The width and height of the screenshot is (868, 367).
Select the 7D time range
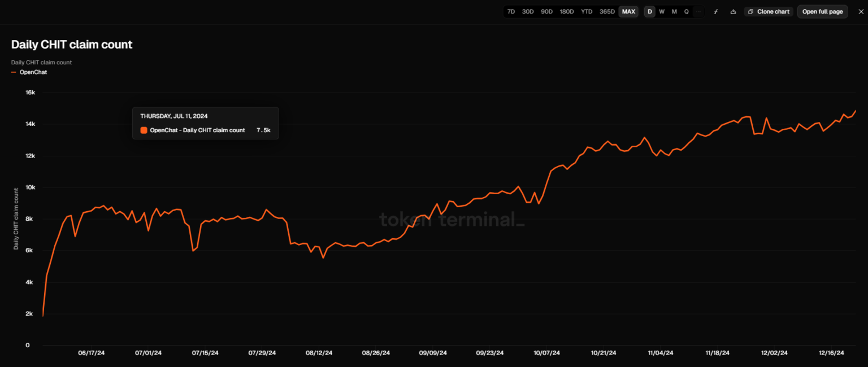pyautogui.click(x=511, y=11)
